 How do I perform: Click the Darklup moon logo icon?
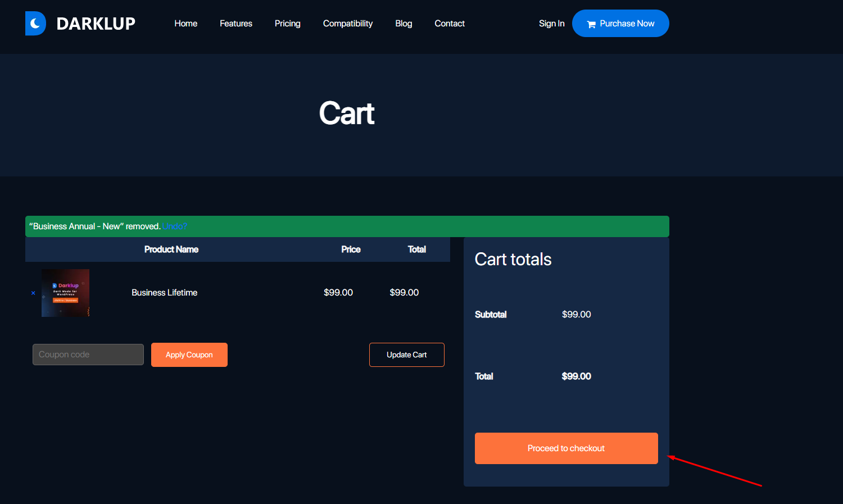tap(35, 24)
